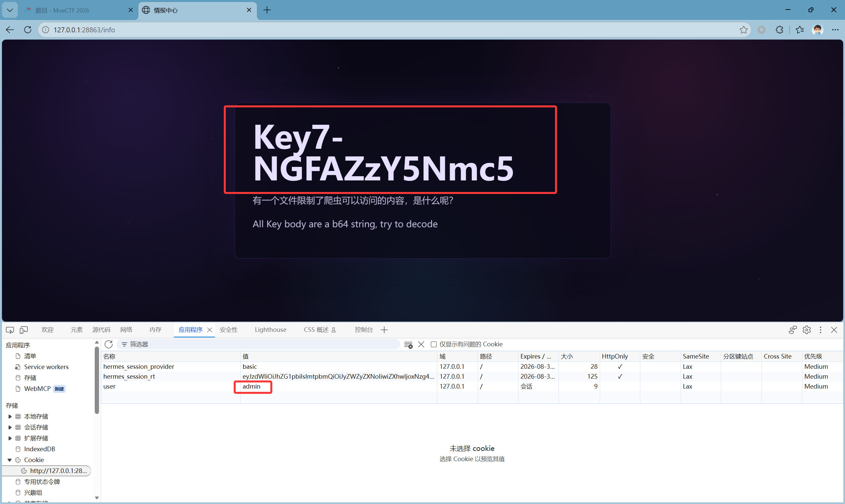Bookmark this page with the star icon

click(x=743, y=30)
